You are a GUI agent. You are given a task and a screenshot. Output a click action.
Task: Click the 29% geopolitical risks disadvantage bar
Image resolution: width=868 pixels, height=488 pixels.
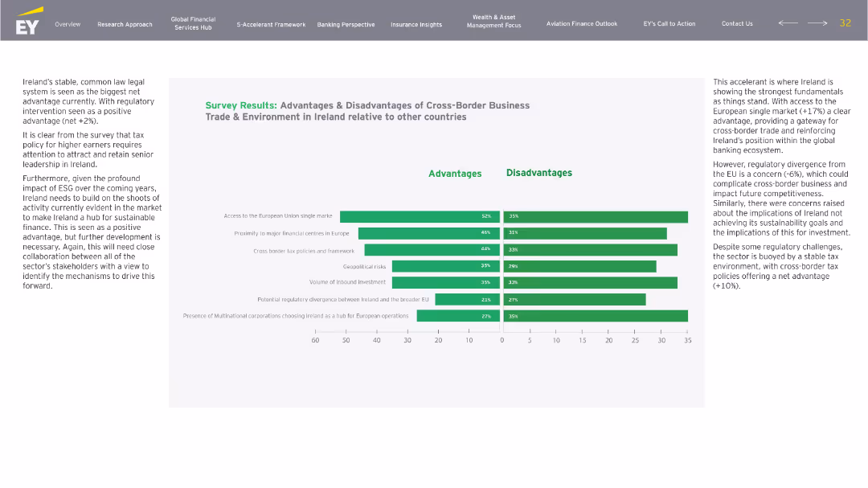(579, 266)
